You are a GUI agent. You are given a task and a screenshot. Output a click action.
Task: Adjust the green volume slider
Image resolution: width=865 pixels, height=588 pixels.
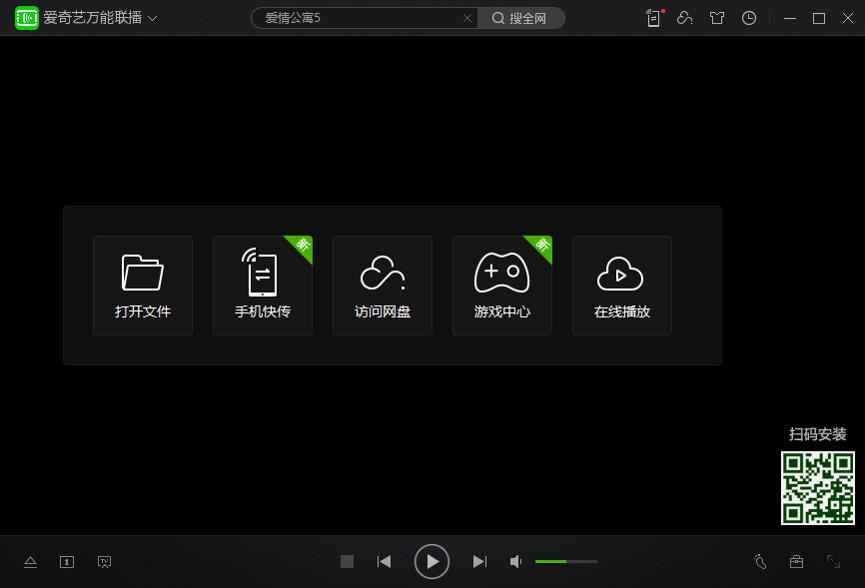coord(566,562)
